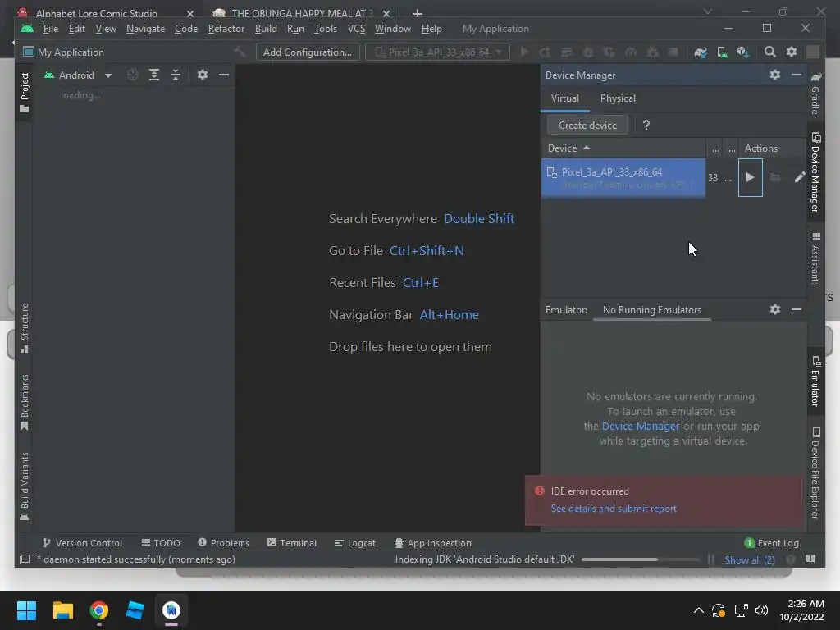840x630 pixels.
Task: Show hidden system tray icons chevron
Action: point(698,610)
